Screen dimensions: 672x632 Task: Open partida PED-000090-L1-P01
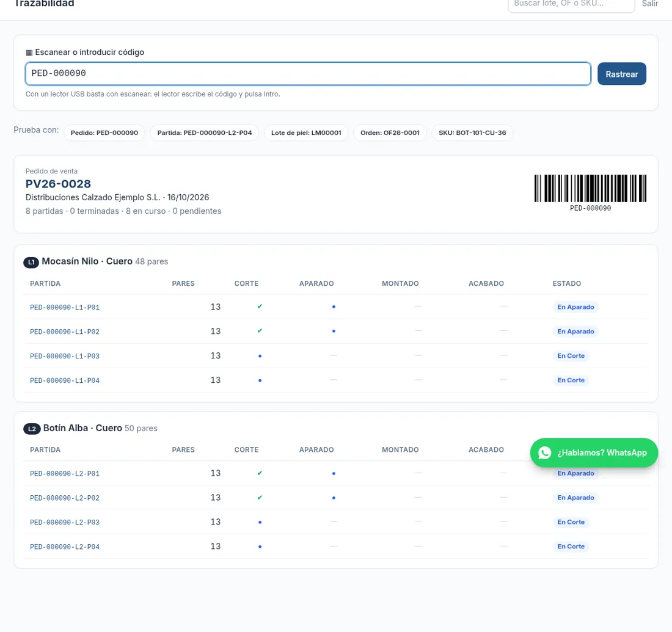pyautogui.click(x=65, y=307)
